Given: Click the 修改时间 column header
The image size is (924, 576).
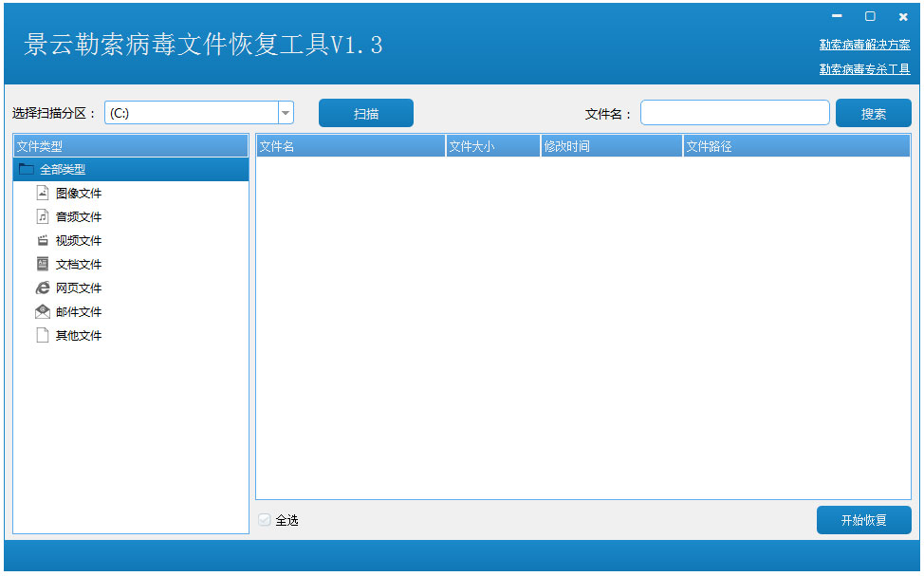Looking at the screenshot, I should (611, 145).
